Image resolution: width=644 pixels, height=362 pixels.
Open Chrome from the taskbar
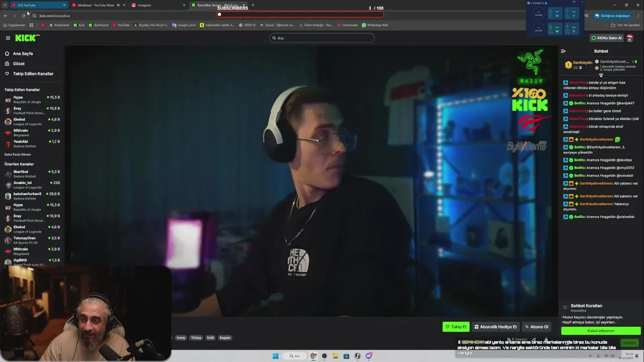point(313,356)
